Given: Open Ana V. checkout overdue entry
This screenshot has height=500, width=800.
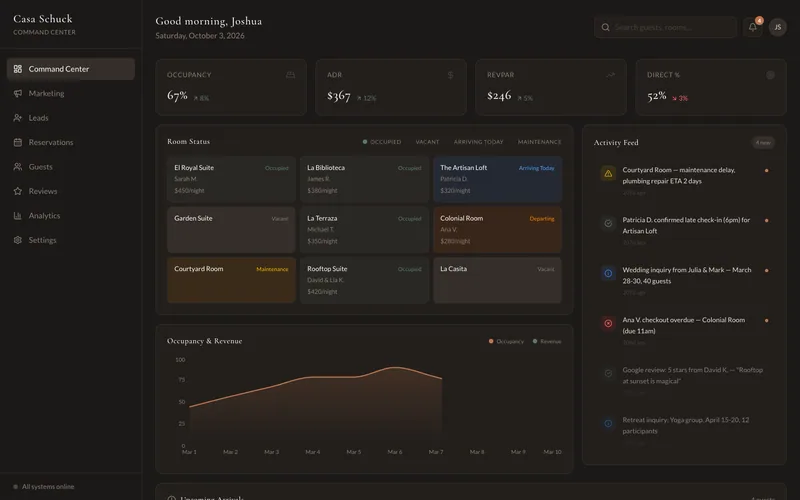Looking at the screenshot, I should (684, 331).
